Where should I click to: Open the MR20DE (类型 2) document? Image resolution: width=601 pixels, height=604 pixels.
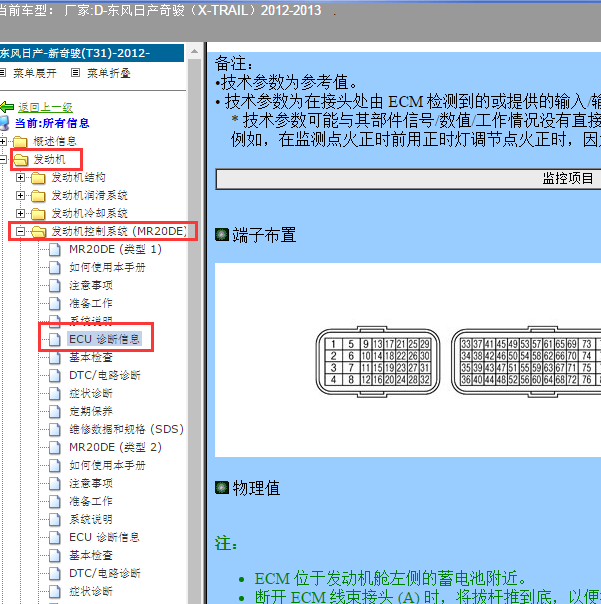115,447
